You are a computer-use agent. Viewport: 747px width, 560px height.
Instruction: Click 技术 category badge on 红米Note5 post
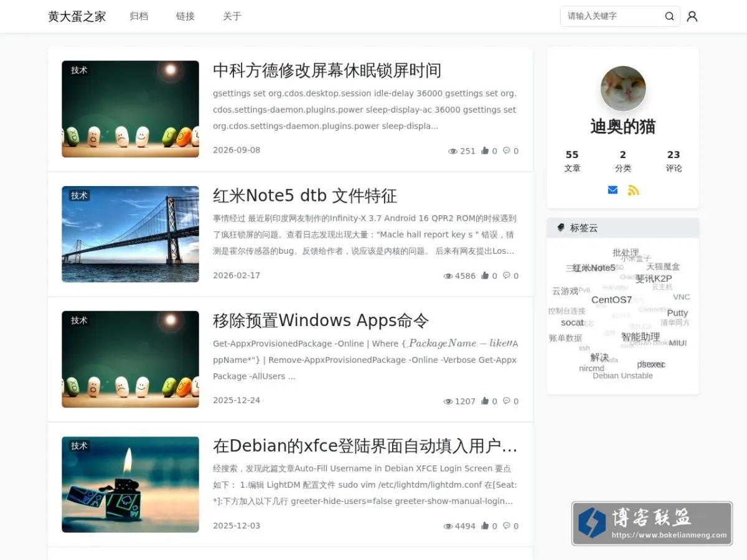click(79, 195)
